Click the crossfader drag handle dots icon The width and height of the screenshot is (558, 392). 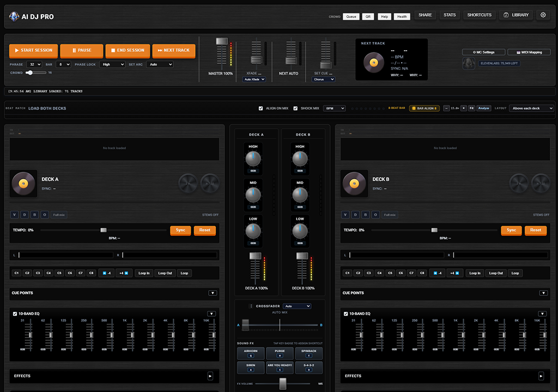pos(251,306)
